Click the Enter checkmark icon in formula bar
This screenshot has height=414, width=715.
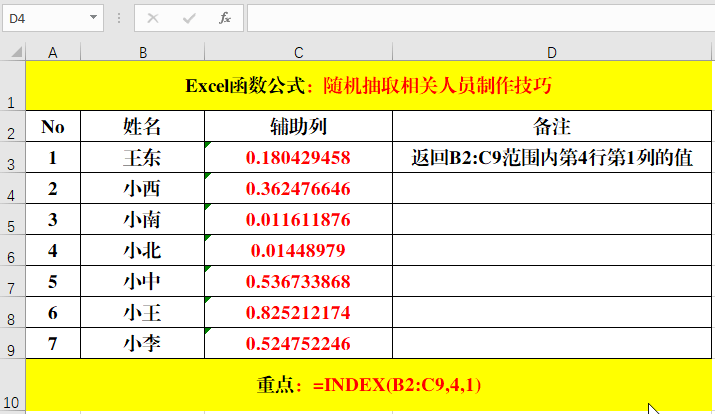189,18
